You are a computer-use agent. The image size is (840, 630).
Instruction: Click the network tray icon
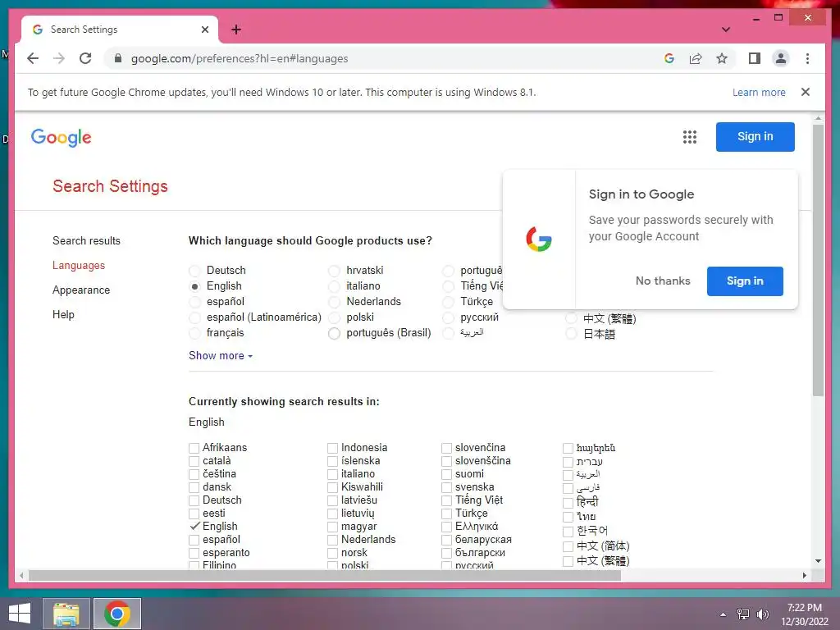click(742, 614)
